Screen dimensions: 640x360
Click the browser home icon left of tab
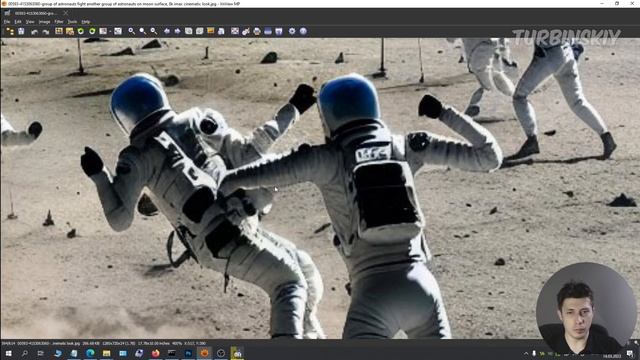pyautogui.click(x=7, y=13)
